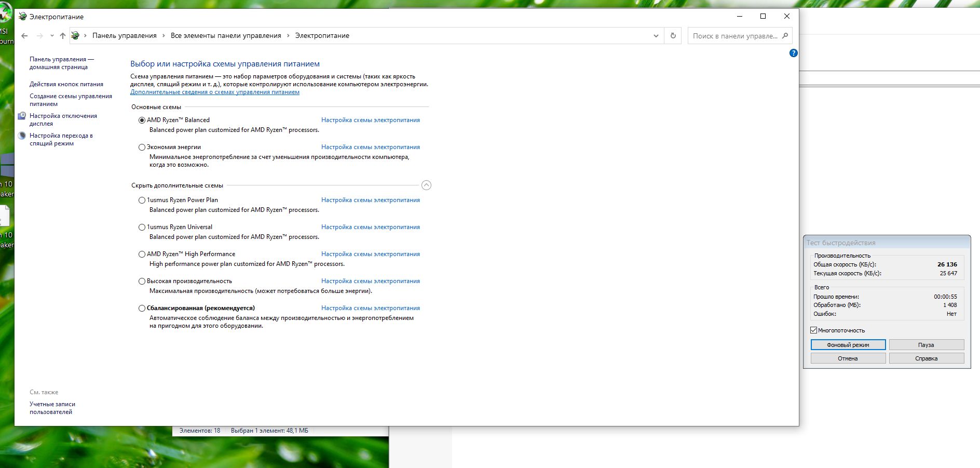This screenshot has width=980, height=468.
Task: Refresh the Power Options page
Action: pos(673,36)
